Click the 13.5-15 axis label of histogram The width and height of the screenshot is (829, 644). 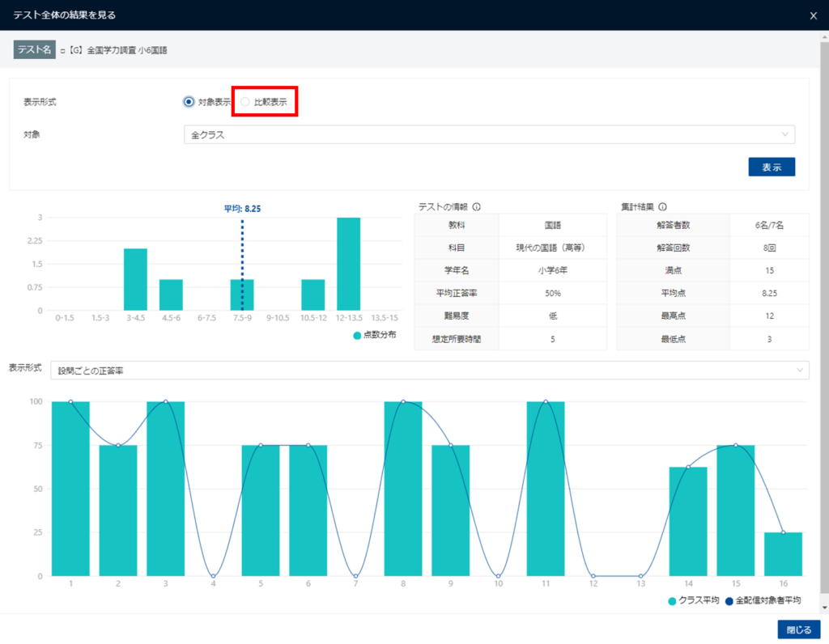[385, 318]
